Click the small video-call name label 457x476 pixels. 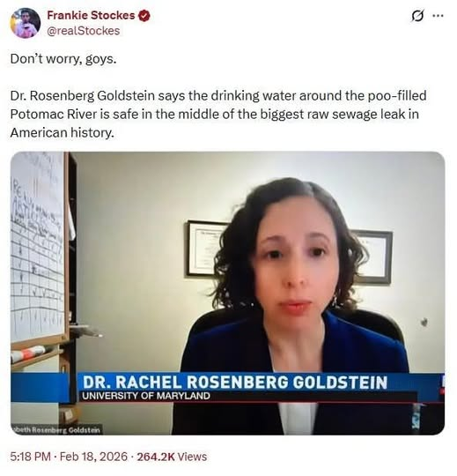pos(55,430)
